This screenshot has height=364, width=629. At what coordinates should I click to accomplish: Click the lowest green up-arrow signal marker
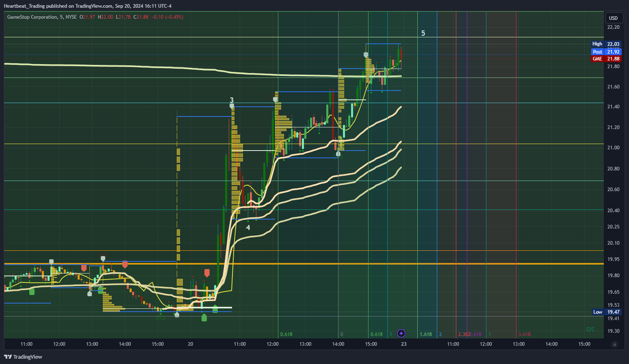(x=204, y=317)
